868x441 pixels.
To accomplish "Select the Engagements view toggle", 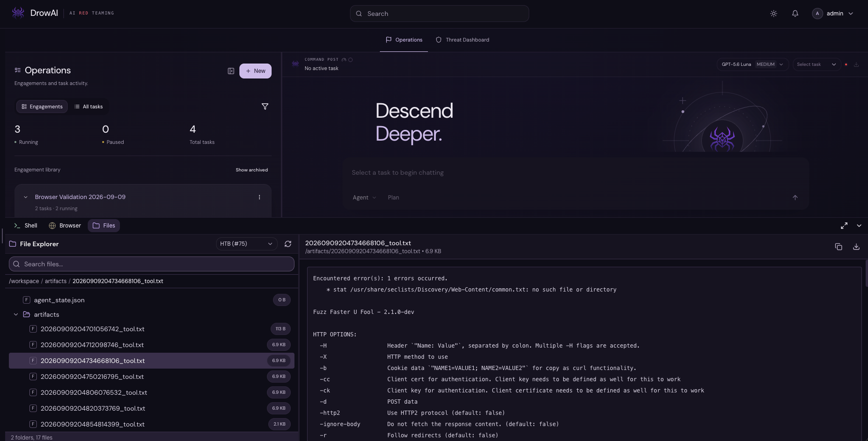I will tap(42, 107).
